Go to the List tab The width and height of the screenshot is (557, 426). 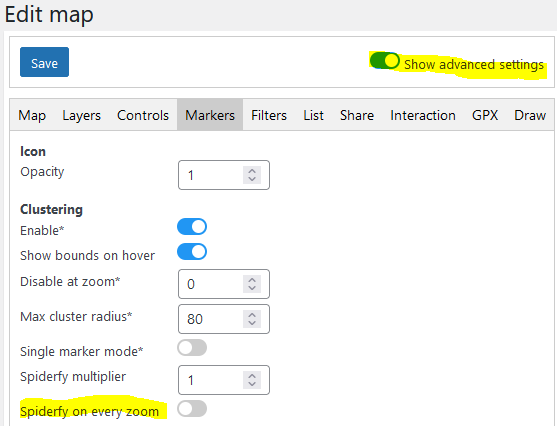[313, 115]
